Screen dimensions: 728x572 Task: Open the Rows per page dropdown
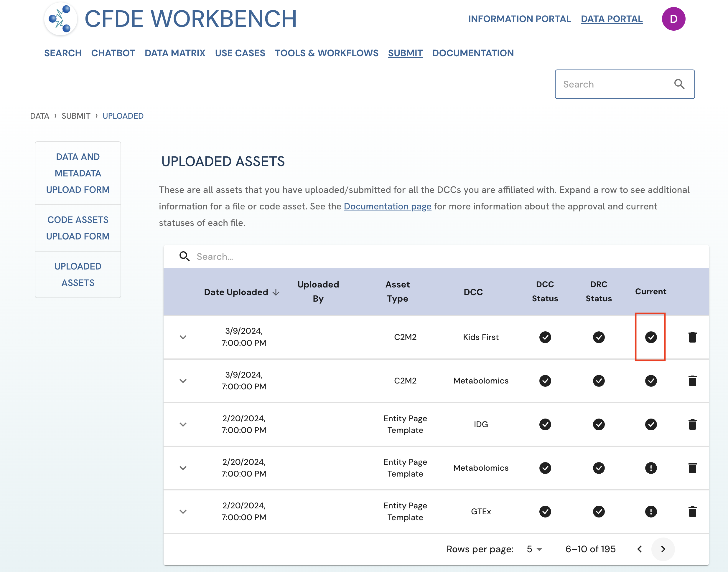point(534,549)
